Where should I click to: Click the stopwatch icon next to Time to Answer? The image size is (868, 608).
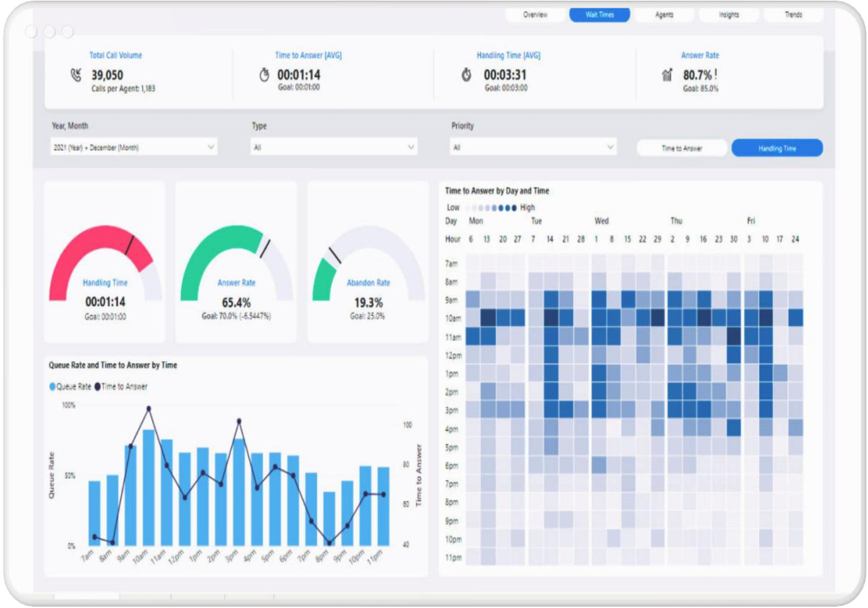click(x=264, y=75)
